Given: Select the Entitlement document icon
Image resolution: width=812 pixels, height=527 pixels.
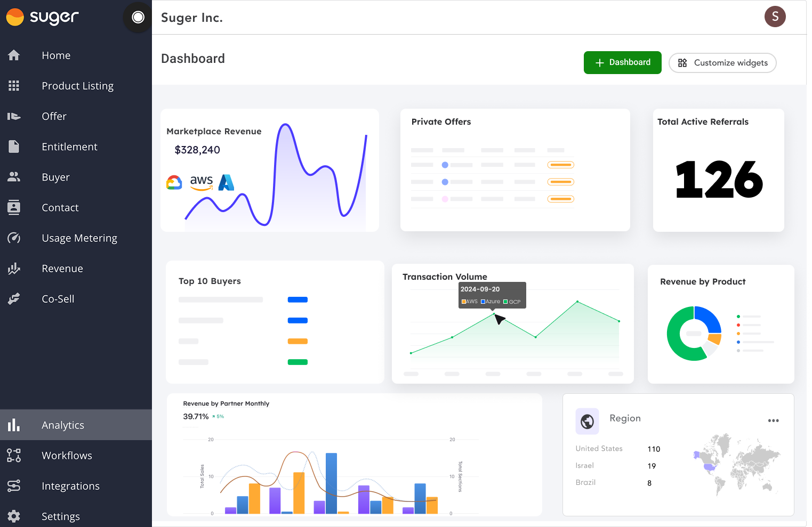Looking at the screenshot, I should point(14,147).
